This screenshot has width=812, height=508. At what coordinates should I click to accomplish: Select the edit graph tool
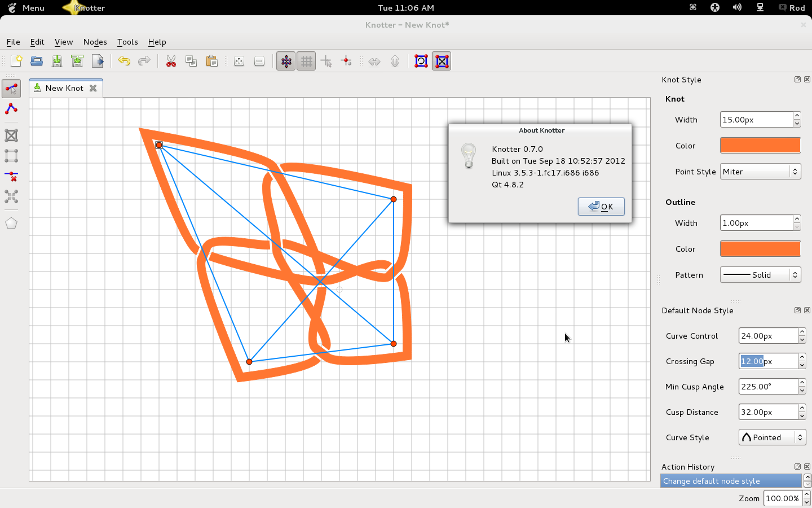click(11, 88)
